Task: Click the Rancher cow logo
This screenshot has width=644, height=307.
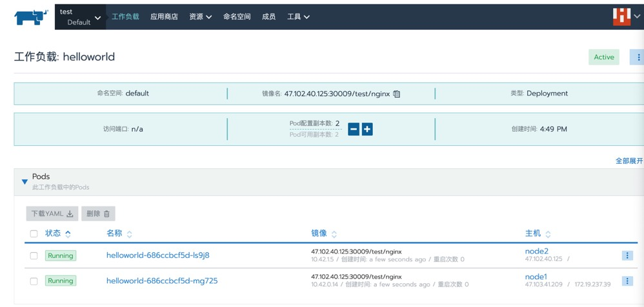Action: (31, 17)
